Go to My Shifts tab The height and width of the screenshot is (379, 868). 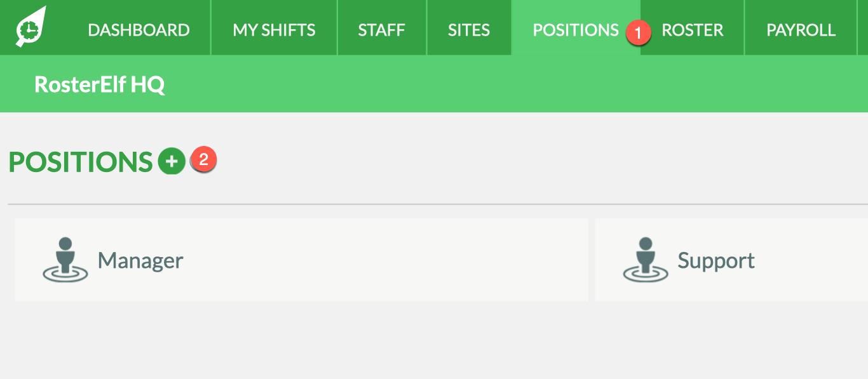pyautogui.click(x=274, y=30)
